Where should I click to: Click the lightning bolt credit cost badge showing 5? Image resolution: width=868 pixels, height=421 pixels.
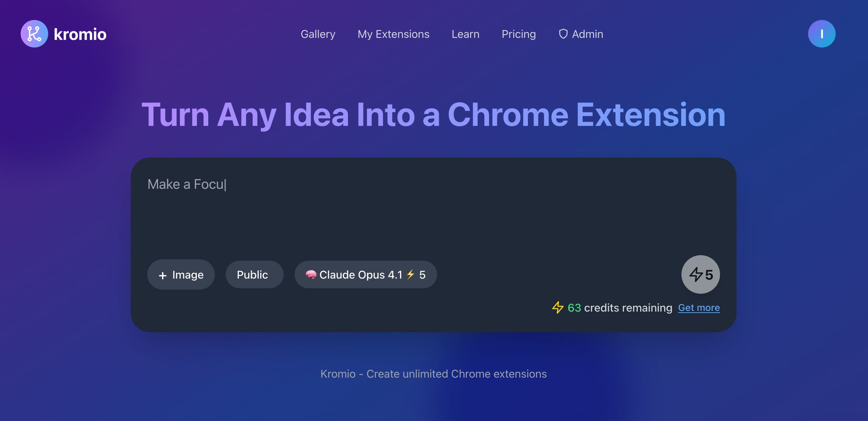click(x=700, y=274)
